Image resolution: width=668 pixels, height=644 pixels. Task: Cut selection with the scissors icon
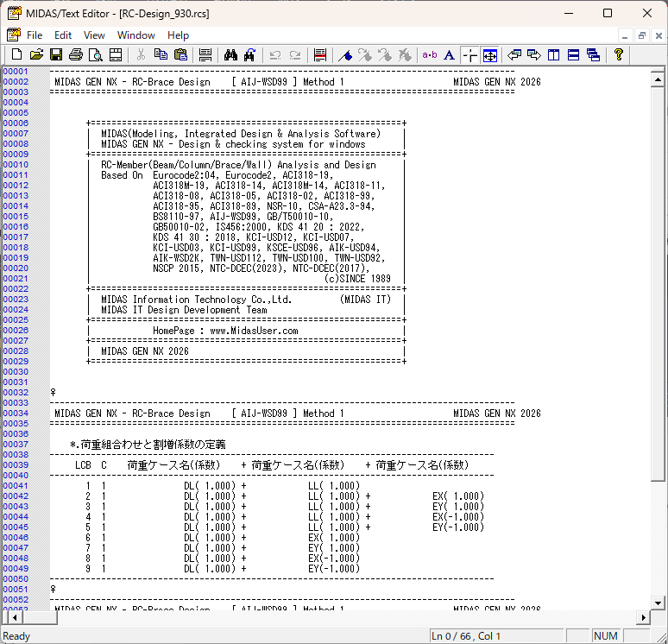pyautogui.click(x=141, y=55)
